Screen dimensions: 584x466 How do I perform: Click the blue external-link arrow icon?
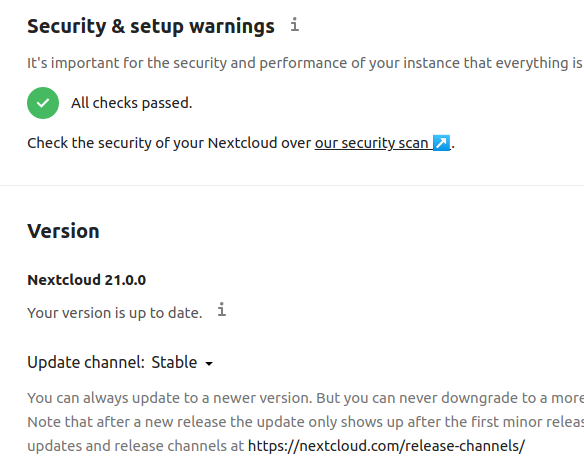[442, 143]
